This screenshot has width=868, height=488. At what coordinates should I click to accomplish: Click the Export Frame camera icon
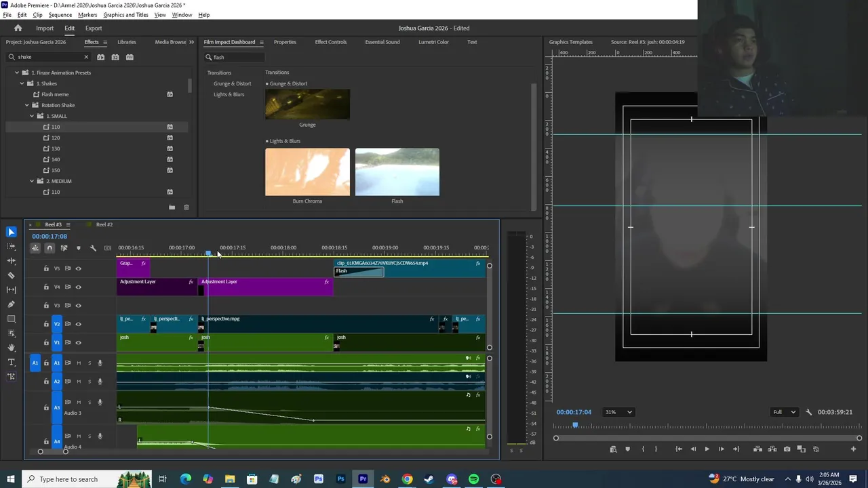pyautogui.click(x=787, y=449)
